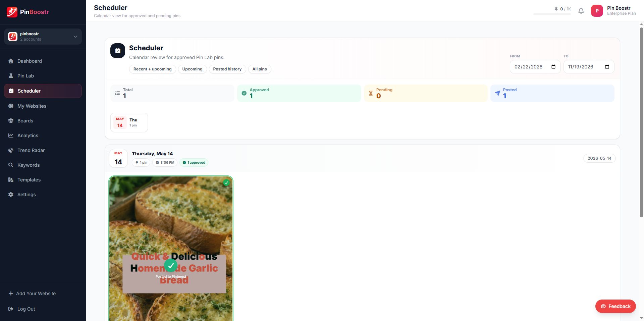
Task: Go to the Boards page
Action: (x=43, y=121)
